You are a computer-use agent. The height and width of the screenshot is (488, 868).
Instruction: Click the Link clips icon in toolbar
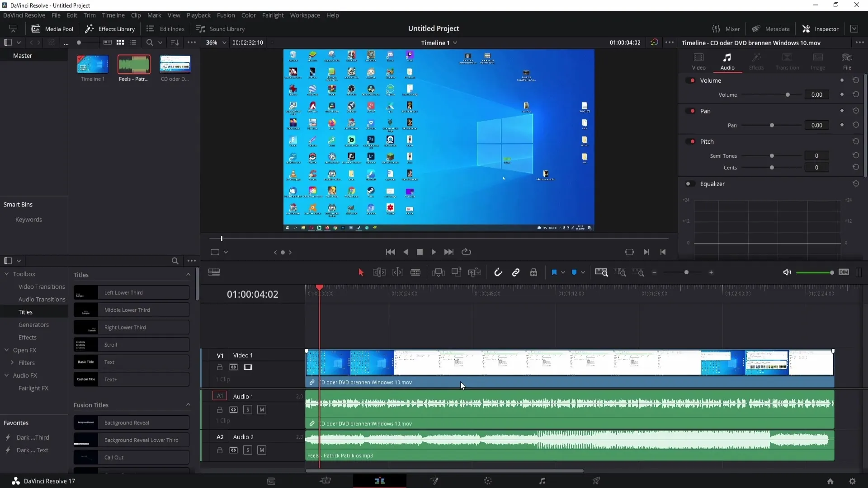pos(516,273)
